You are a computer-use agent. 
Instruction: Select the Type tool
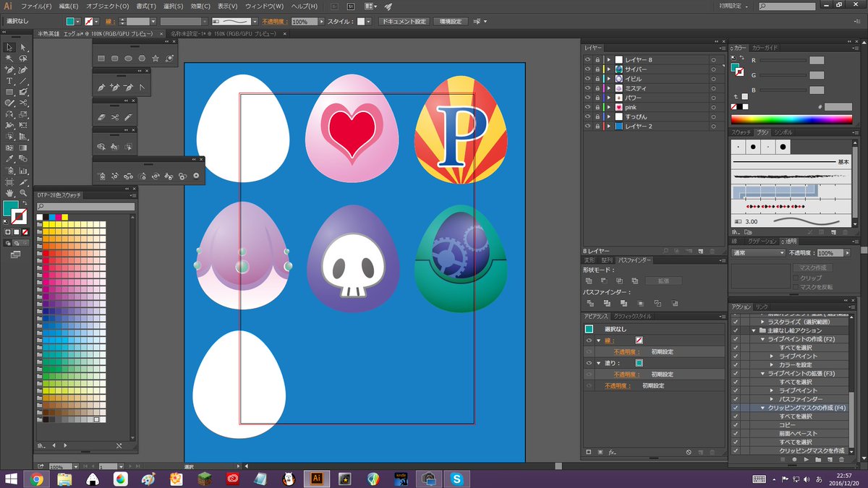click(9, 81)
